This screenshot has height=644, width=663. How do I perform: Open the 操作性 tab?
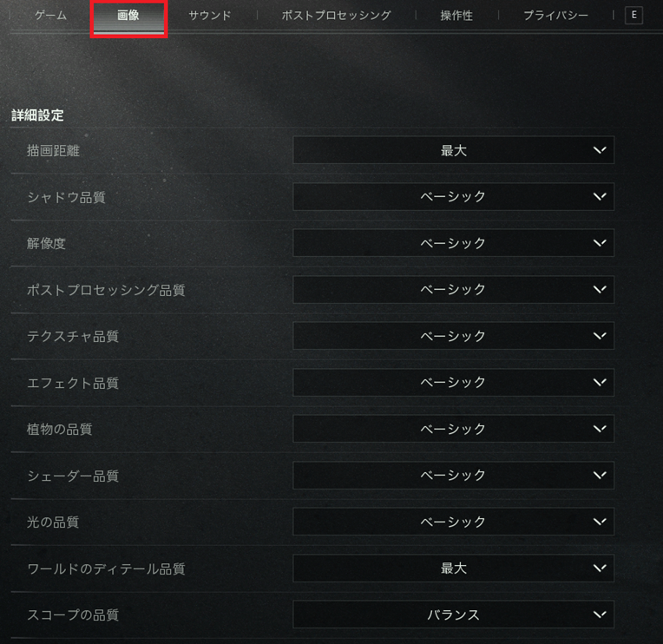coord(456,16)
